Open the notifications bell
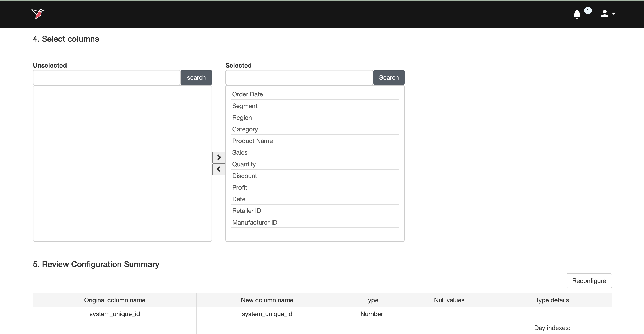 [577, 14]
